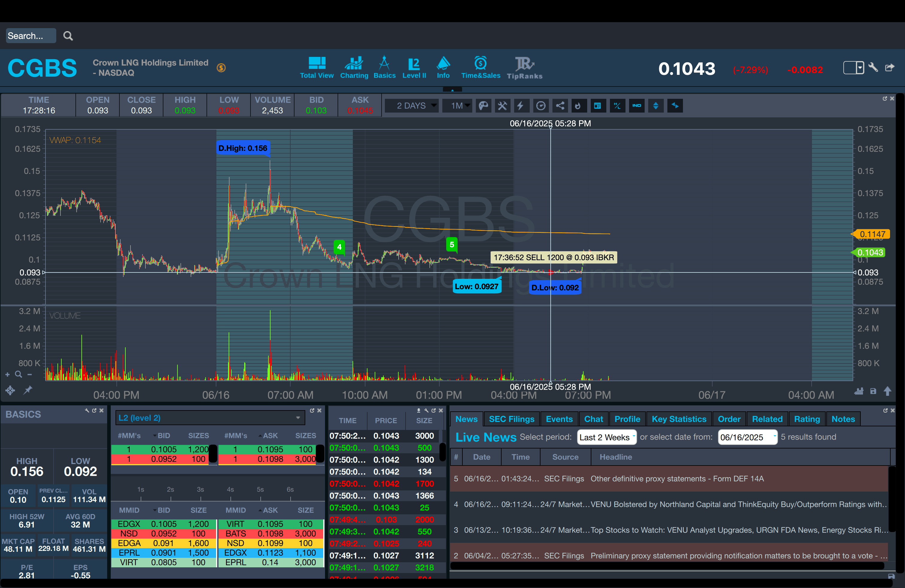The width and height of the screenshot is (905, 588).
Task: Click the chart drawing tools icon
Action: (502, 106)
